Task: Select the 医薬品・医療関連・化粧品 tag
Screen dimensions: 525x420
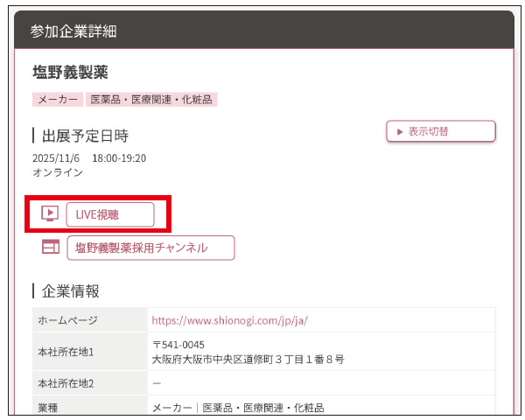Action: click(151, 100)
